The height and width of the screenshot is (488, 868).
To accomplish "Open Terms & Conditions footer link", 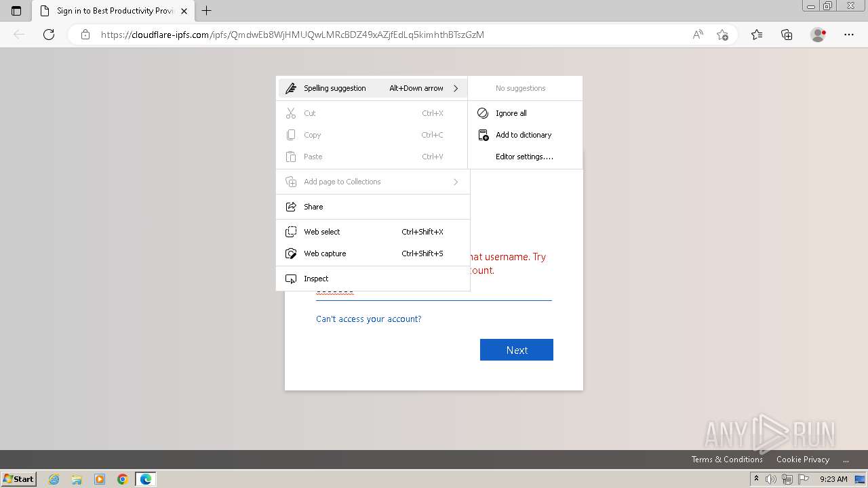I will coord(727,460).
